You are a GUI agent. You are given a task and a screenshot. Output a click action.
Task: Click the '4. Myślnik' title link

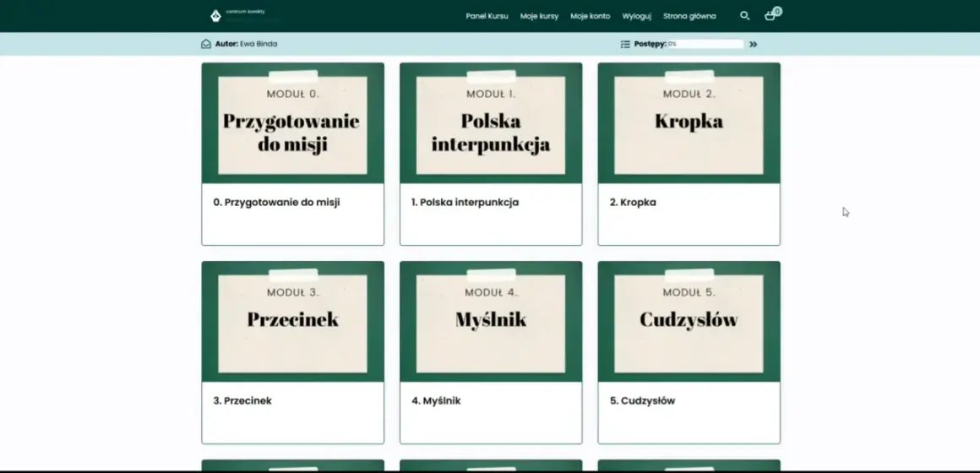[x=436, y=401]
